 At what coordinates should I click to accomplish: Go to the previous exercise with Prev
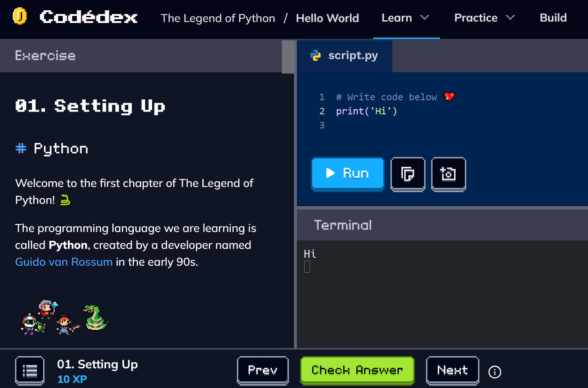[263, 371]
